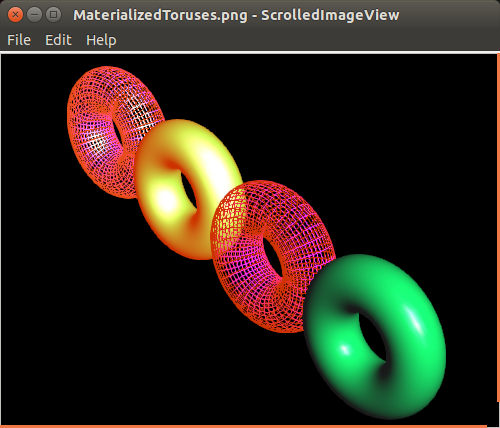This screenshot has height=428, width=500.
Task: Open the Edit menu
Action: point(58,40)
